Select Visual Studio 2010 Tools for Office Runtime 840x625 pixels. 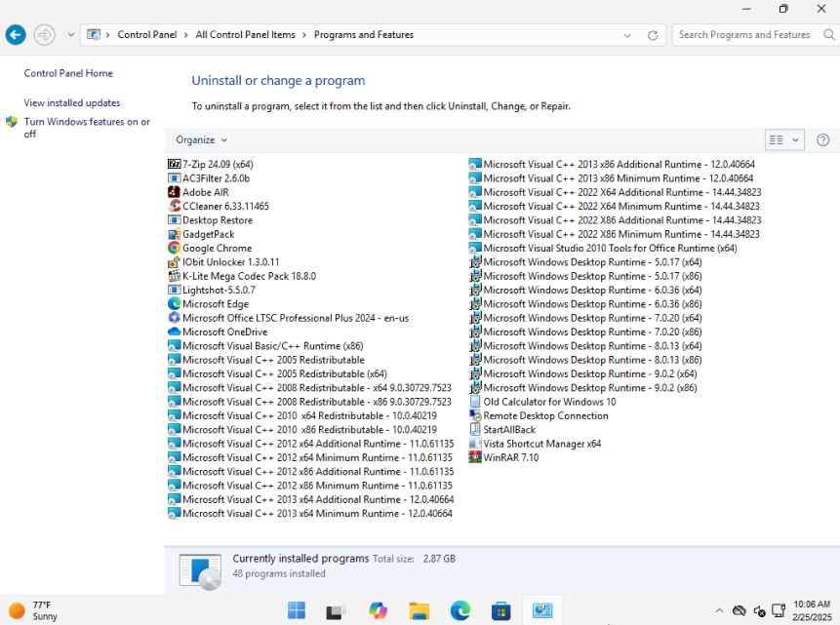pos(603,248)
